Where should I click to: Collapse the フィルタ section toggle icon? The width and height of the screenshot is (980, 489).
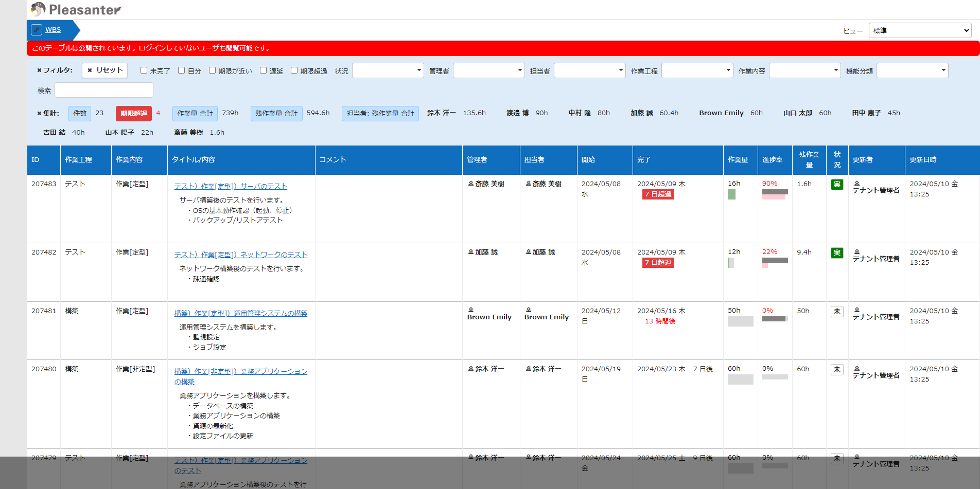pos(39,70)
